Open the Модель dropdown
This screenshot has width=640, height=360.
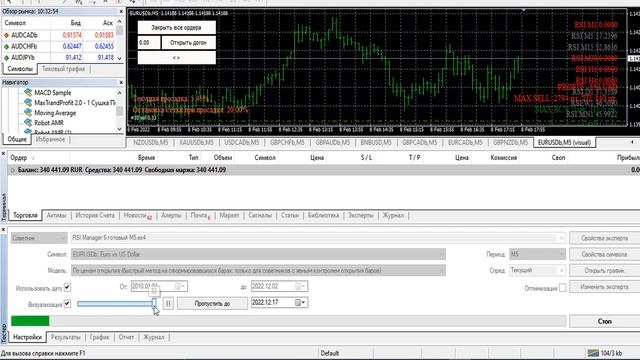[441, 271]
